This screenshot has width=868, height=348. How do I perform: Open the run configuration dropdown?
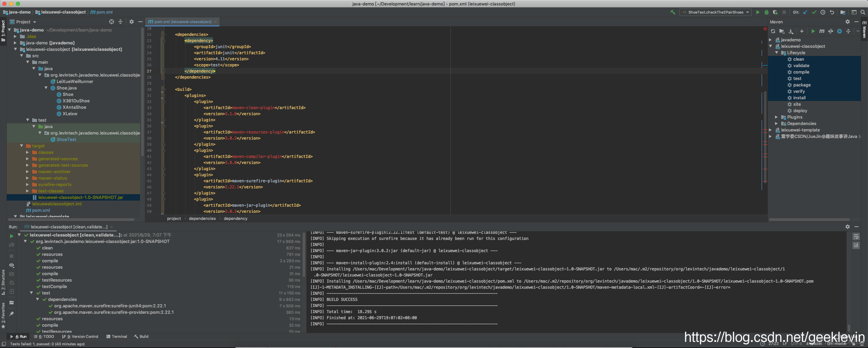coord(716,12)
